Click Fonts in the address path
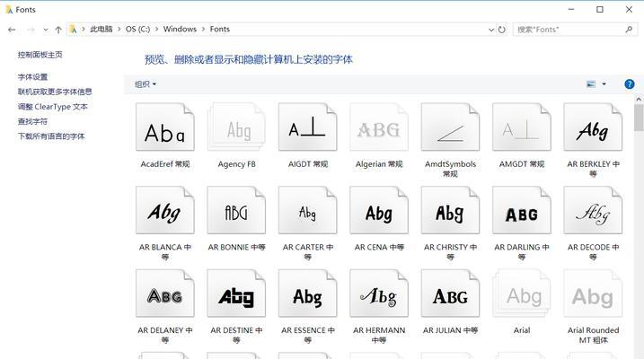 tap(220, 29)
